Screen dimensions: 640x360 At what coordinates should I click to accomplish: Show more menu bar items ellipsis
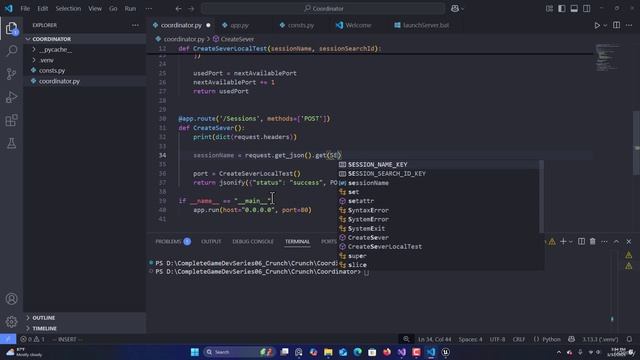click(149, 9)
